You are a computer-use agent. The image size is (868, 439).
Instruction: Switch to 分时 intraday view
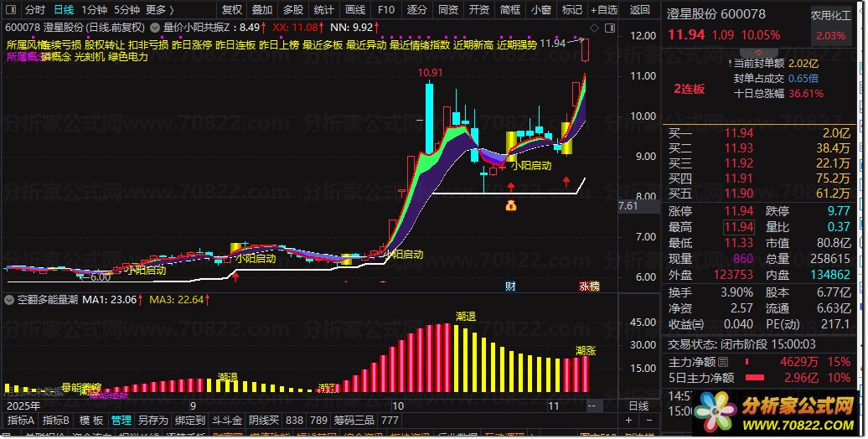[35, 10]
